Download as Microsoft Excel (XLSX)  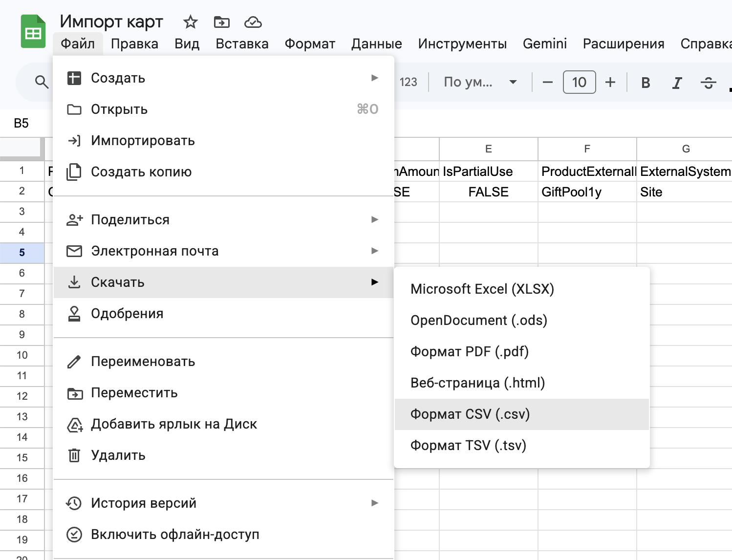click(522, 289)
